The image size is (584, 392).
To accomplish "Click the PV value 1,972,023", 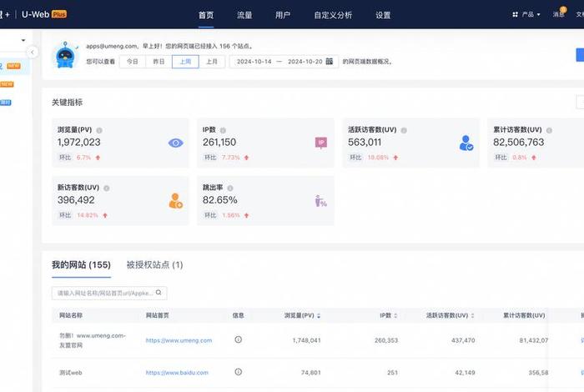I will [x=79, y=143].
